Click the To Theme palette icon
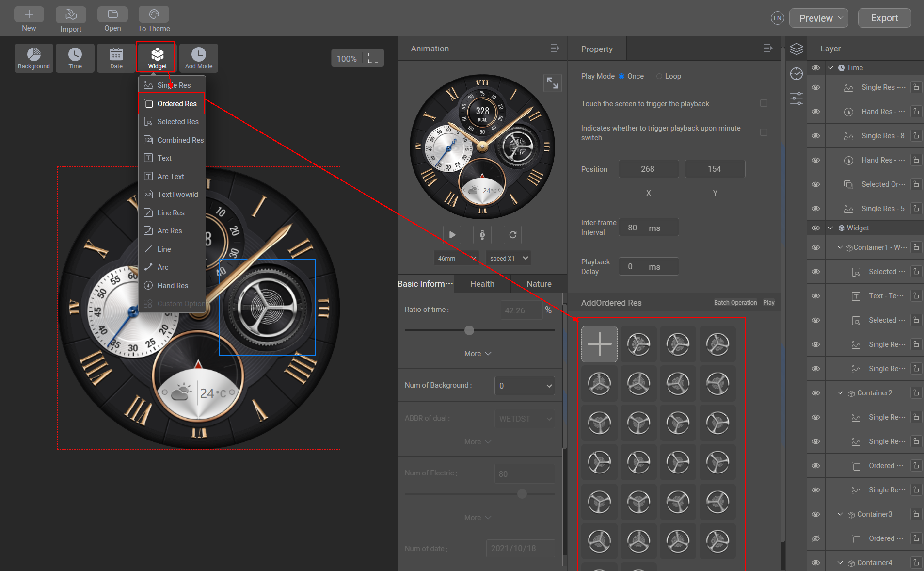Image resolution: width=924 pixels, height=571 pixels. click(154, 14)
